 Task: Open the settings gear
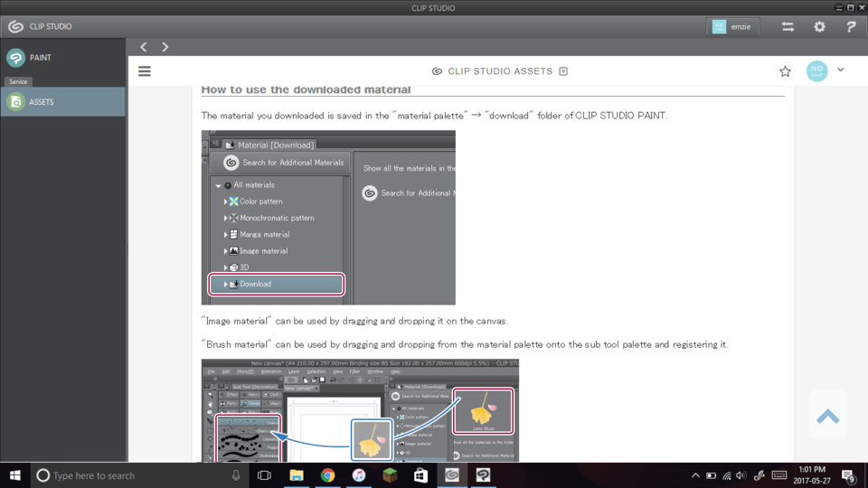pos(819,26)
